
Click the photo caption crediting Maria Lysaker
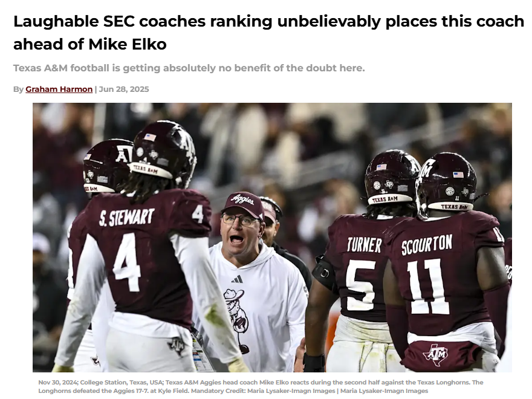(261, 386)
